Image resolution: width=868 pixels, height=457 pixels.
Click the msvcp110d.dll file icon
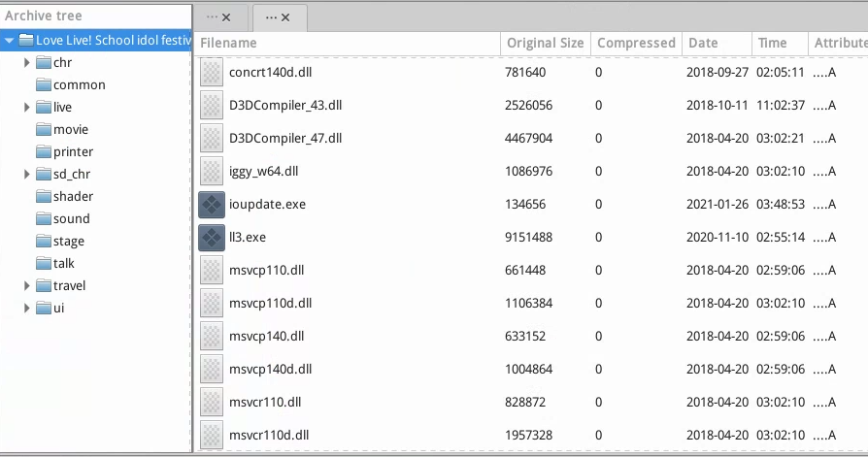212,303
